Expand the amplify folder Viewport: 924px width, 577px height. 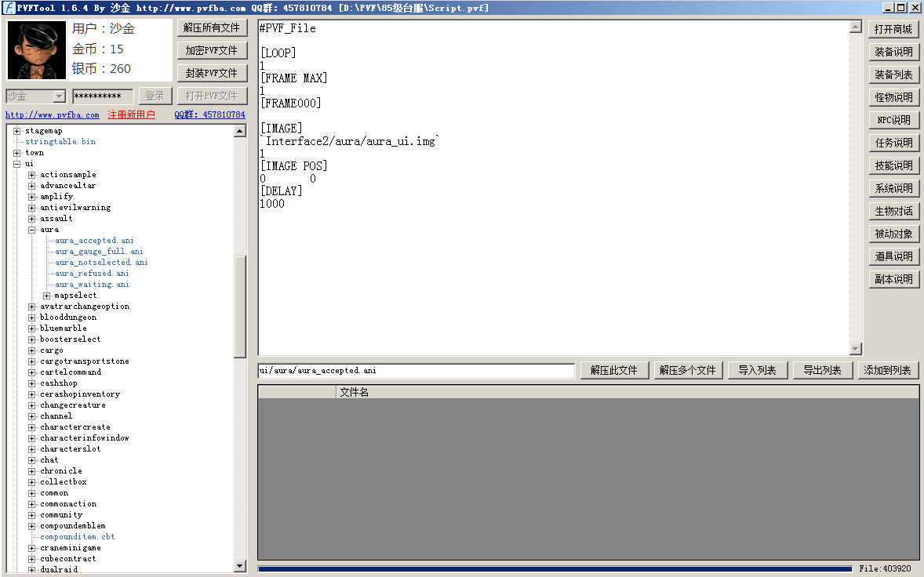(32, 197)
